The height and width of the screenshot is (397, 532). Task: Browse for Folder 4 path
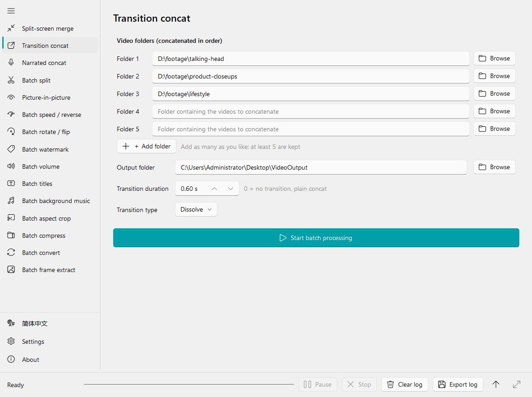[x=494, y=111]
